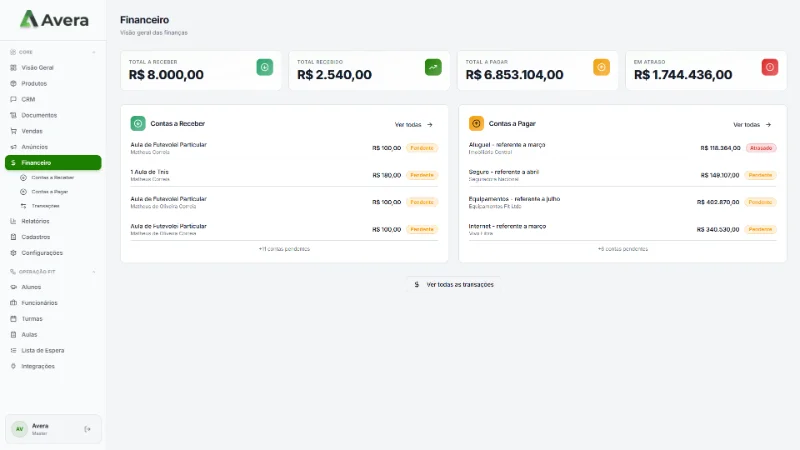Click the Visão Geral grid icon
800x450 pixels.
tap(13, 67)
